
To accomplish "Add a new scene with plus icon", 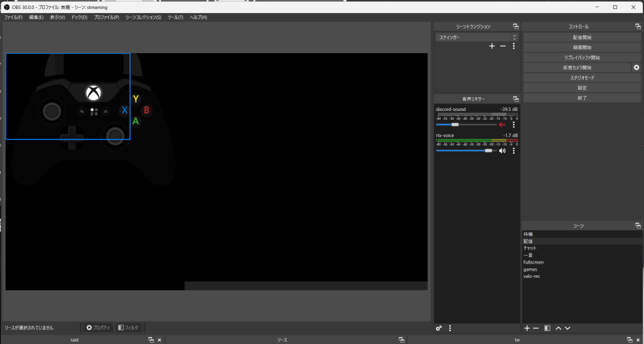I will coord(527,328).
